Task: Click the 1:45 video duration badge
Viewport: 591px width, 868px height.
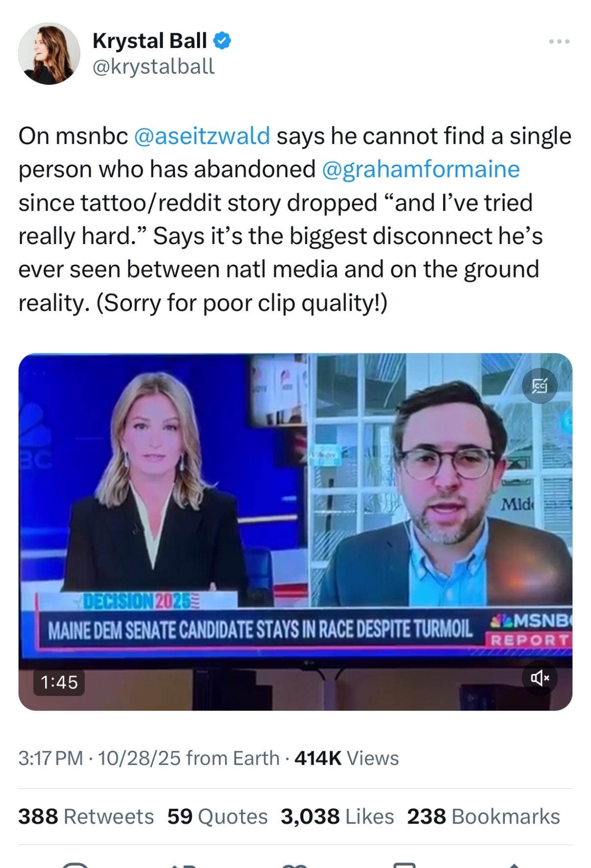Action: point(59,682)
